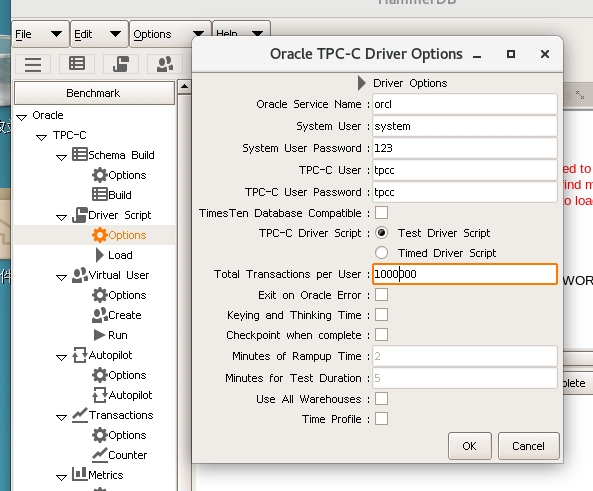The image size is (593, 491).
Task: Click the tree panel scroll up arrow
Action: [184, 87]
